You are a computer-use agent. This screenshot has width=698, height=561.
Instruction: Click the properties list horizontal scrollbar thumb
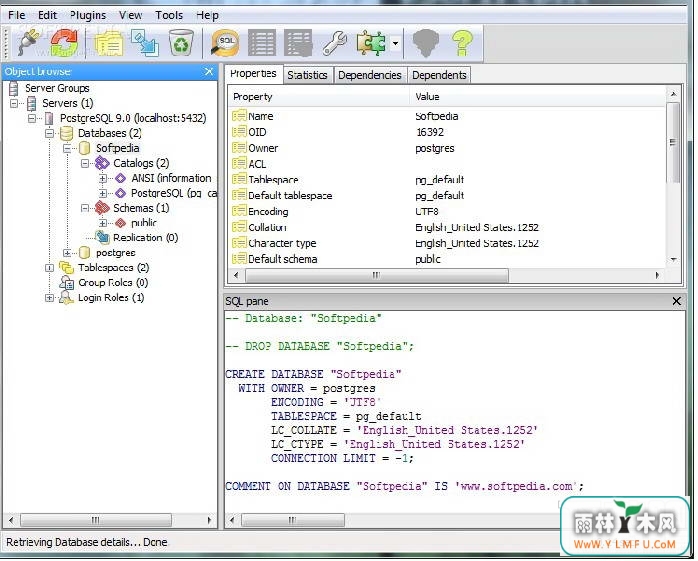pos(377,276)
